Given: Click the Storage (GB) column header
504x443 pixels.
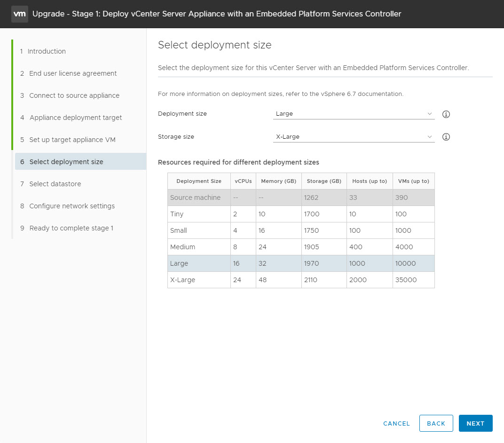Looking at the screenshot, I should click(323, 182).
